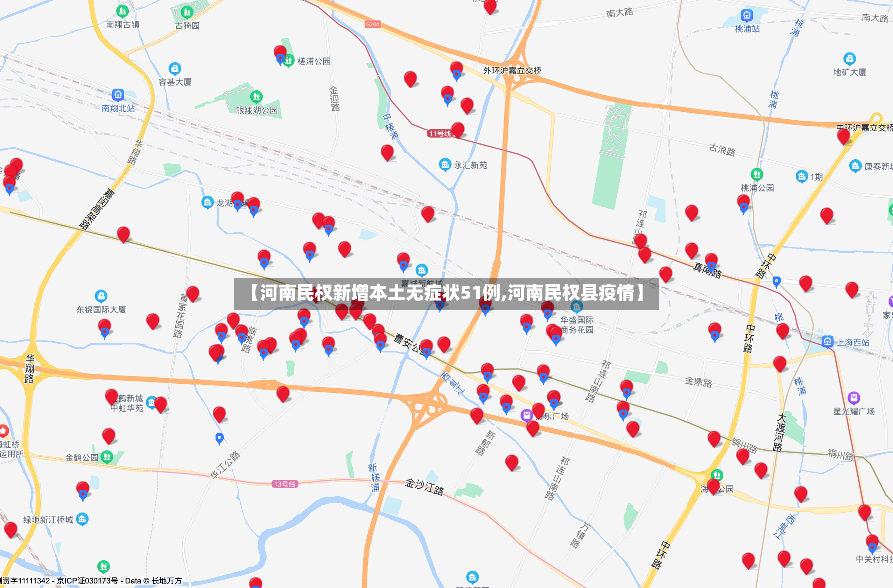Click the 大渡河路 road label

point(779,432)
